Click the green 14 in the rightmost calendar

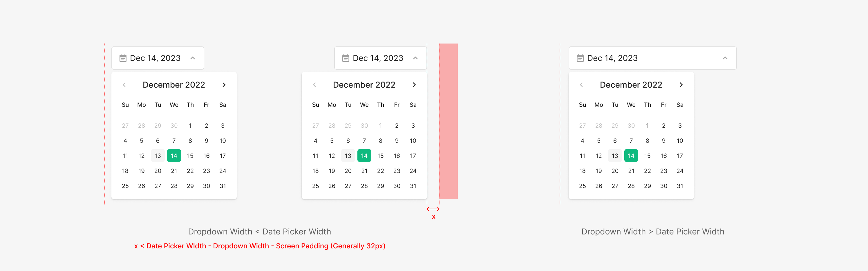[631, 156]
